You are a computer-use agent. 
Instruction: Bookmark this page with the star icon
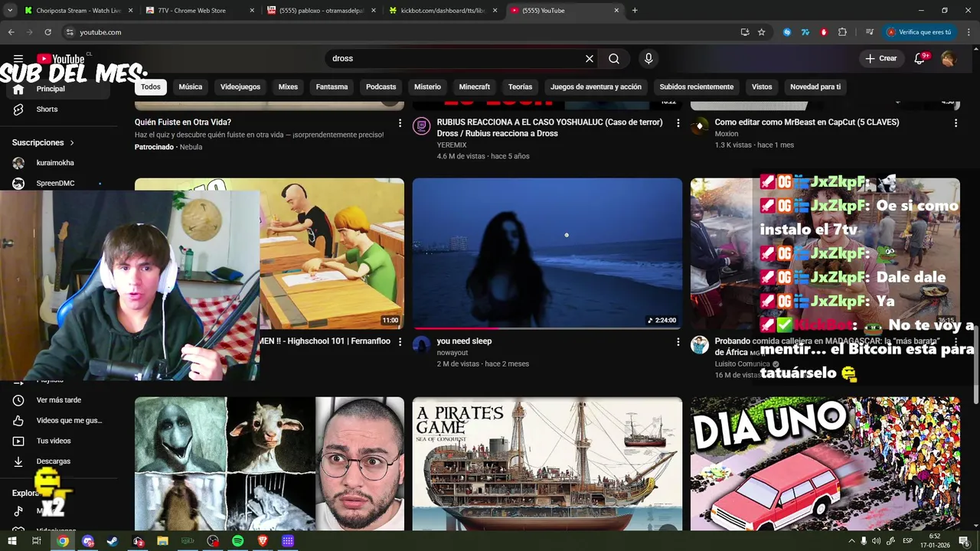tap(761, 32)
